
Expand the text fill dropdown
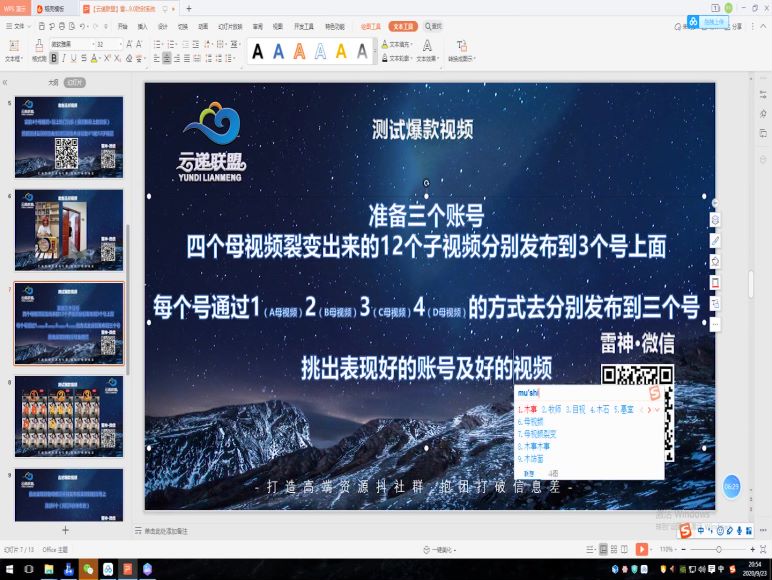pyautogui.click(x=412, y=44)
